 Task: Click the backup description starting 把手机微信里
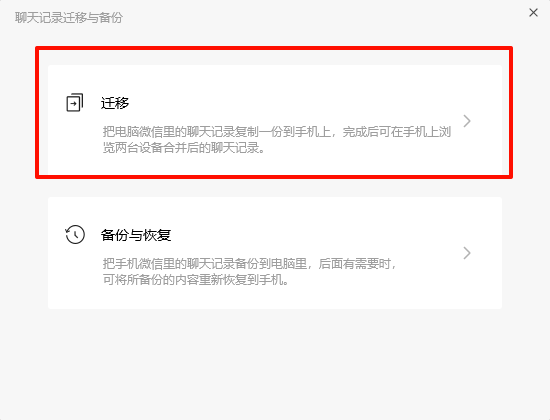click(x=249, y=272)
